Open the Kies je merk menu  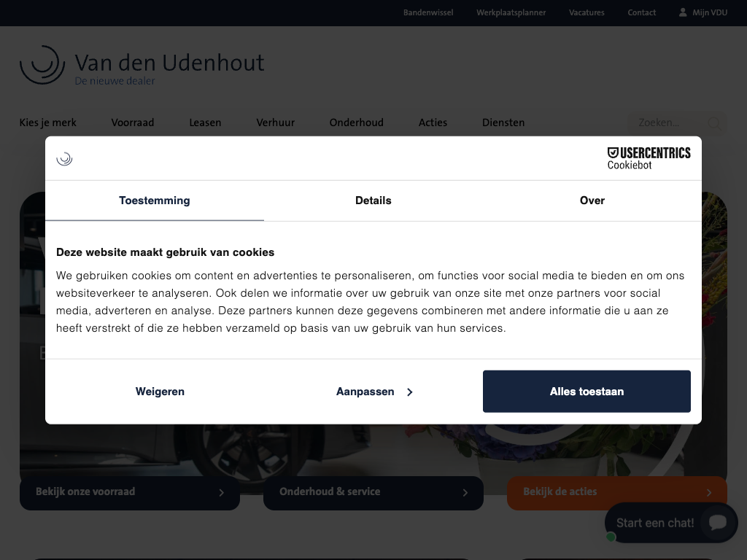48,122
